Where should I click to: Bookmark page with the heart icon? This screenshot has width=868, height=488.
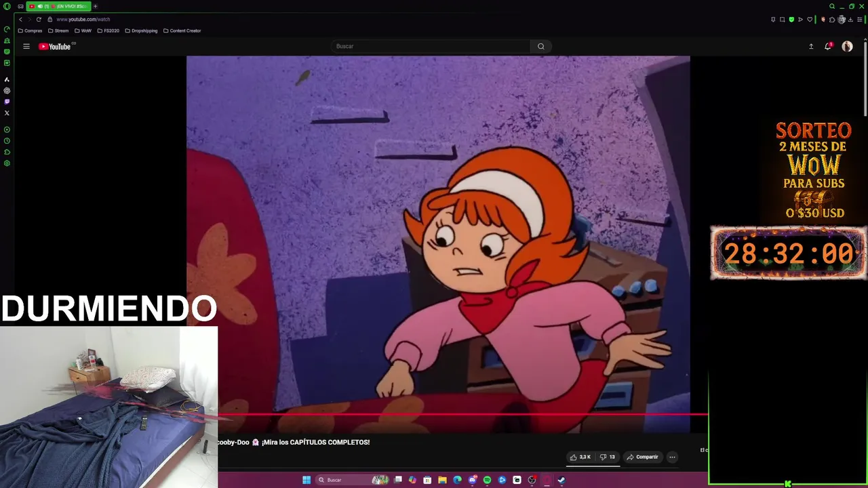(810, 19)
